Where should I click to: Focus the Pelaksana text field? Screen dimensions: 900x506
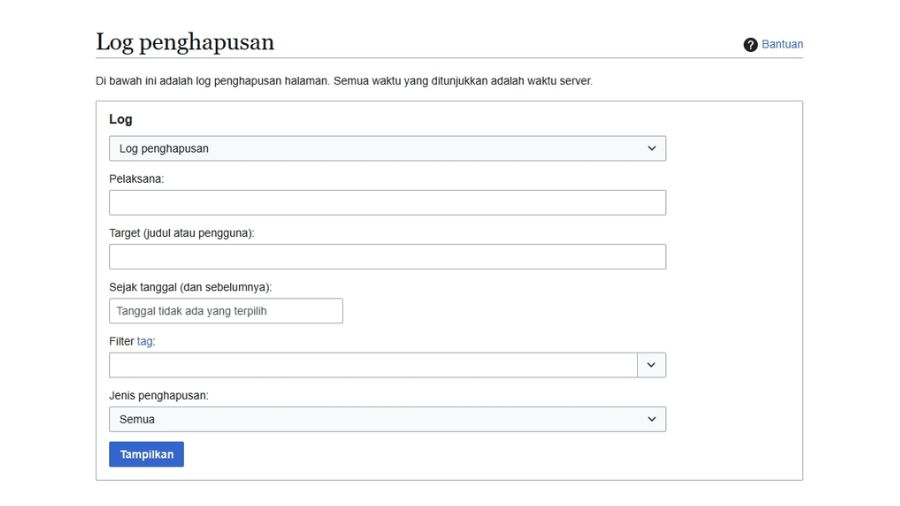pyautogui.click(x=387, y=203)
